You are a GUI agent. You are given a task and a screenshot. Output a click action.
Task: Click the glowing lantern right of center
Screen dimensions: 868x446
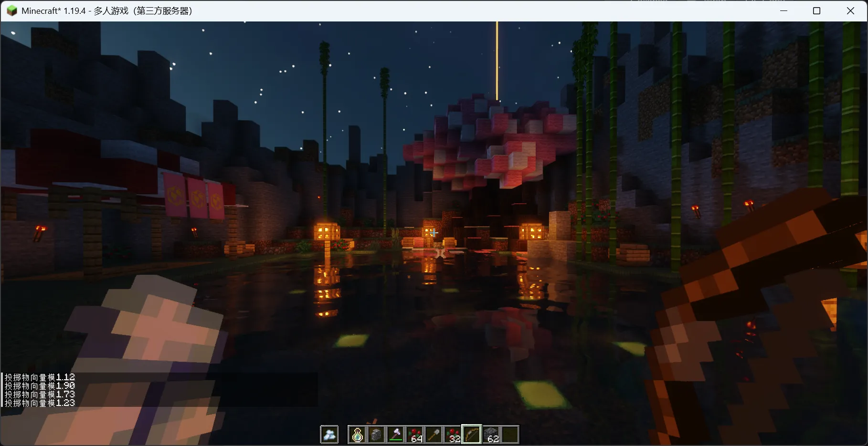pos(532,232)
